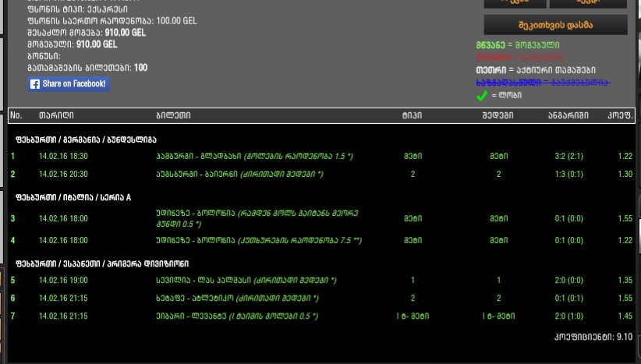Click the blue strikethrough ხაზგადასმული legend entry
The image size is (641, 364).
[544, 83]
